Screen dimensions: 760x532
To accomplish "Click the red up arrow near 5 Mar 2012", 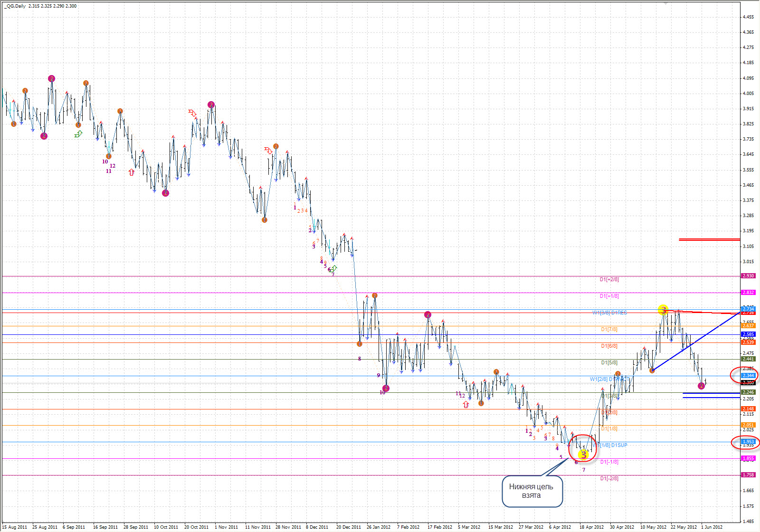I will coord(466,405).
